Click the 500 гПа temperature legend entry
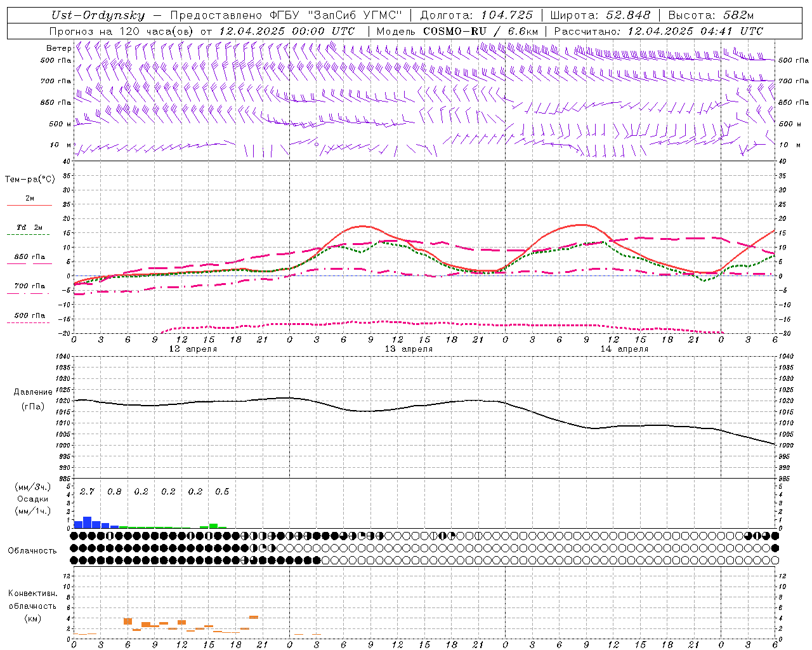812x650 pixels. pyautogui.click(x=29, y=315)
